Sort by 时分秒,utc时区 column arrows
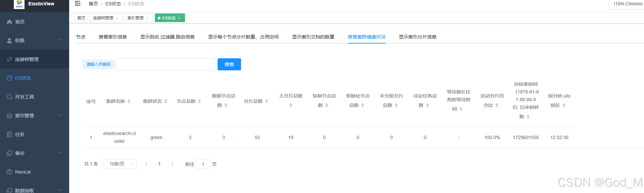This screenshot has width=644, height=193. coord(564,105)
